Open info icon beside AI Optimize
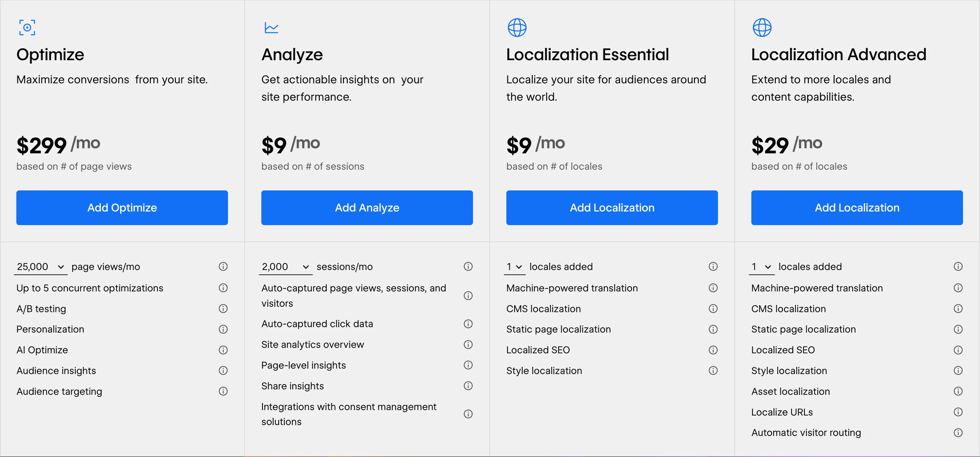This screenshot has width=980, height=457. [223, 350]
